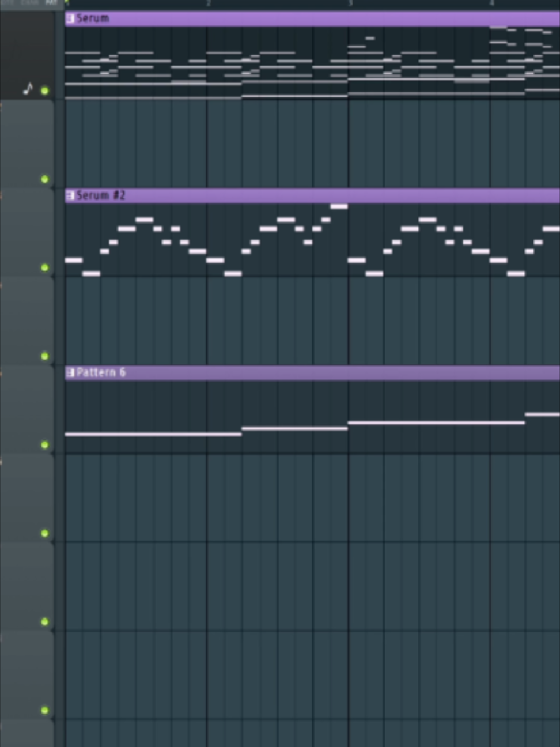Screen dimensions: 560x747
Task: Toggle mute on empty track between Serum and Serum #2
Action: coord(45,179)
